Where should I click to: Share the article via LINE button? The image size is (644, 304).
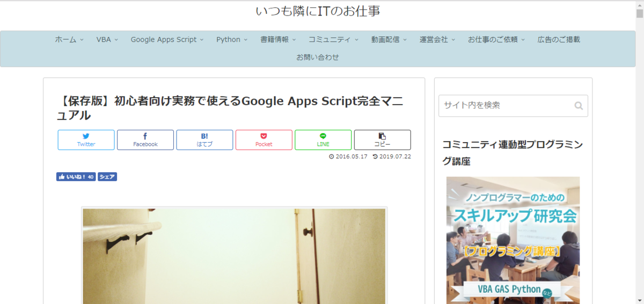(323, 140)
